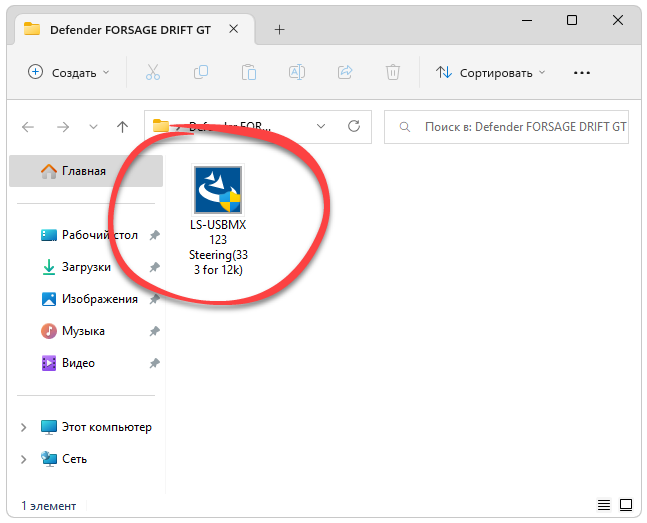Click the folder icon in address bar
Image resolution: width=647 pixels, height=523 pixels.
(161, 125)
